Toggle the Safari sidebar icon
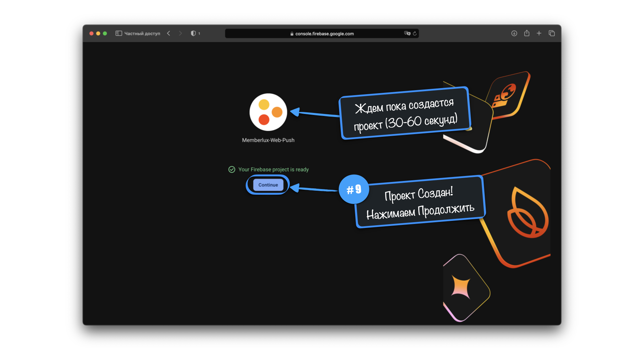 [118, 33]
